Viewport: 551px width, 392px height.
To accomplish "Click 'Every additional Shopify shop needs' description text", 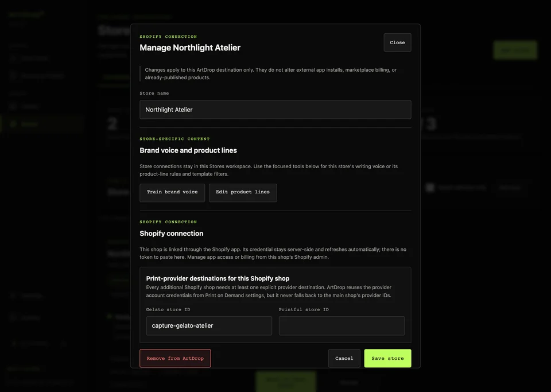I will click(x=269, y=291).
